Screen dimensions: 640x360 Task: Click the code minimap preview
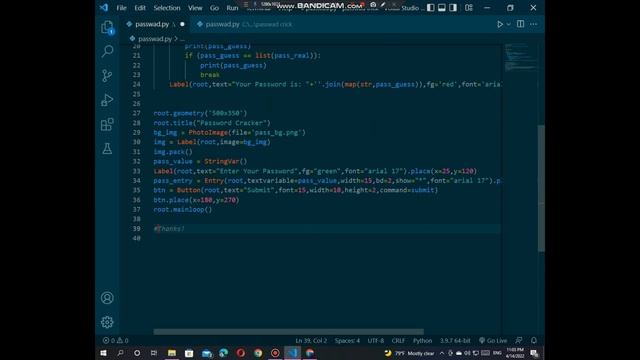coord(520,57)
